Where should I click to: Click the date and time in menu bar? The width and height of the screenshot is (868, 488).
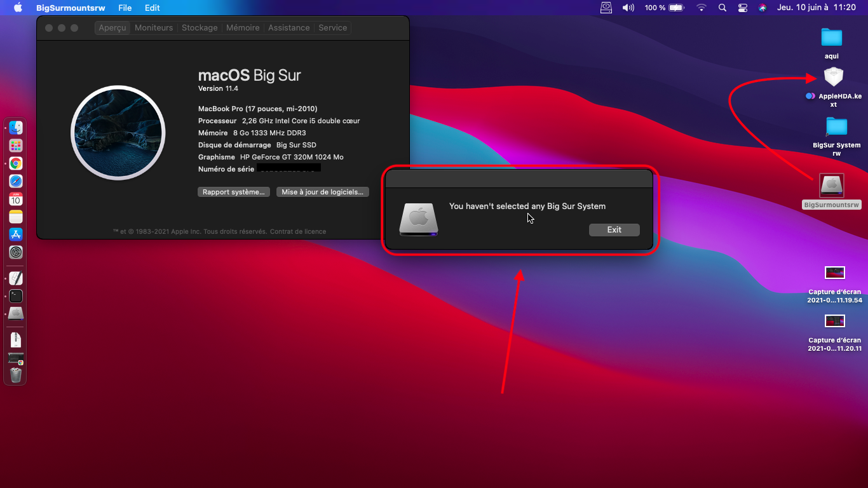(817, 8)
